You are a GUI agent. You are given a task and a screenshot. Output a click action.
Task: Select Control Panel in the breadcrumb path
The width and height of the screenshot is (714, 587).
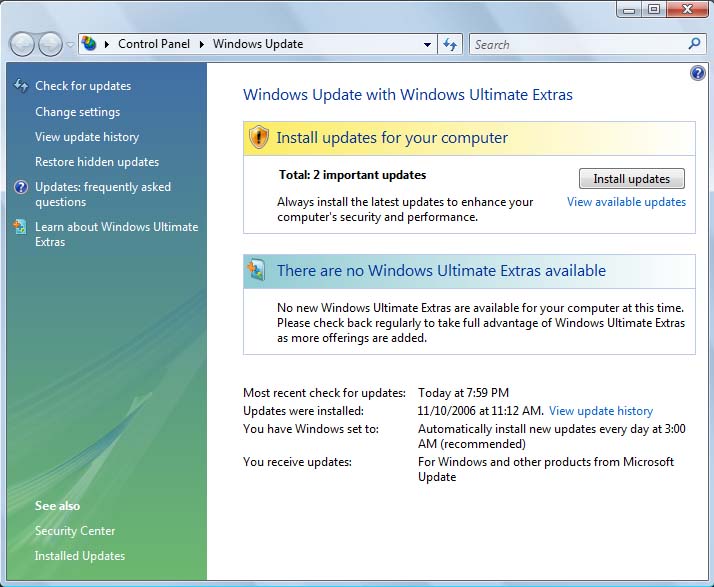tap(153, 44)
